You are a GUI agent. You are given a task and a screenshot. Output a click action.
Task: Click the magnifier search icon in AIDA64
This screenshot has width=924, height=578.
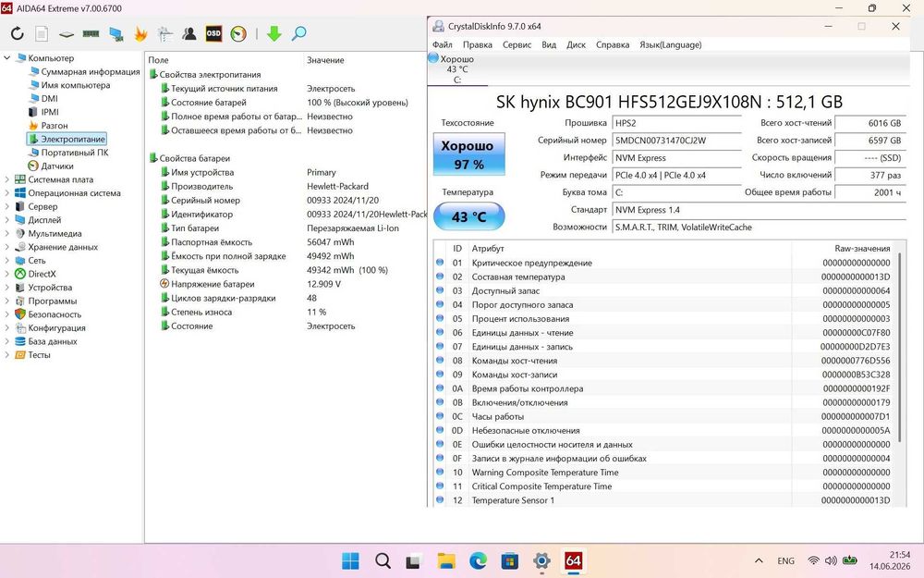click(x=298, y=33)
